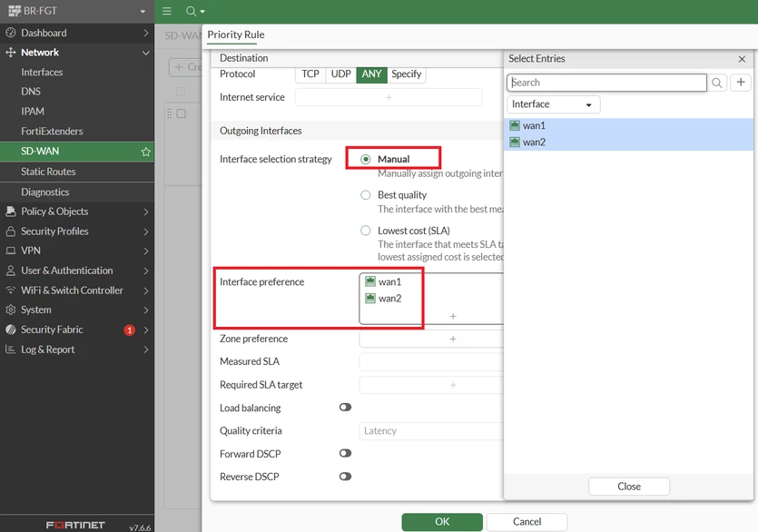Click the plus create button in Select Entries
This screenshot has width=758, height=532.
pos(741,83)
